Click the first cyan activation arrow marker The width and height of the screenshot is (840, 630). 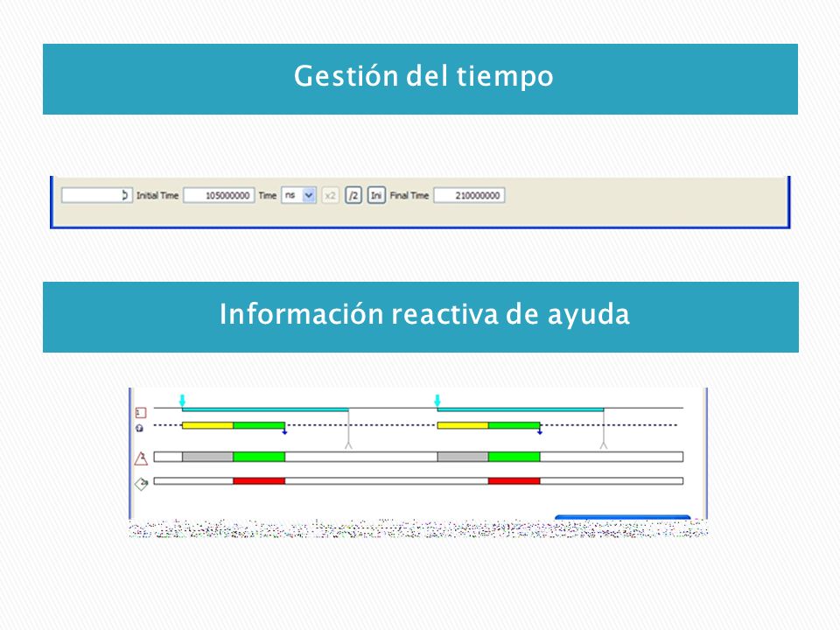(182, 400)
